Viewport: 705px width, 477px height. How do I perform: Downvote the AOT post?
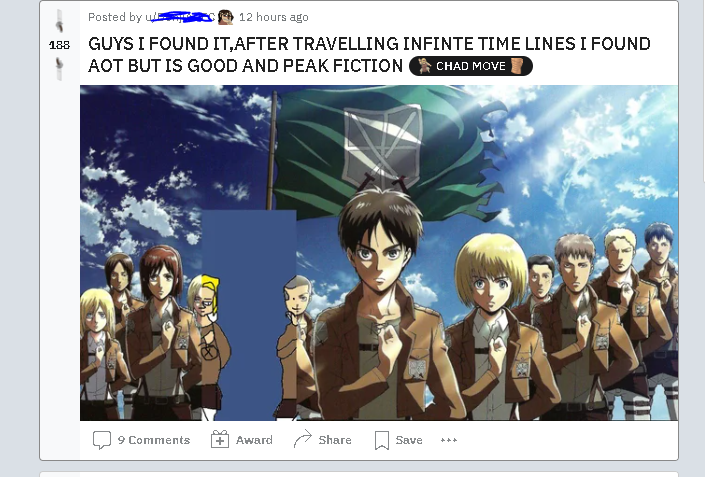(59, 68)
